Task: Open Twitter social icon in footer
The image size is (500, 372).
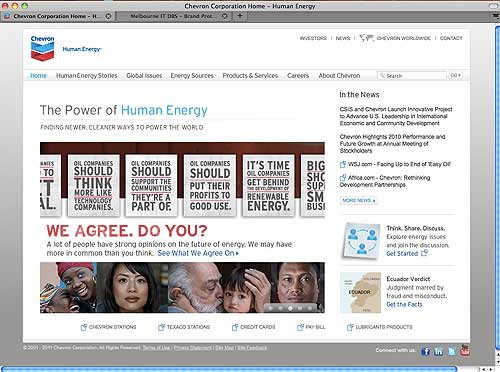Action: 452,351
